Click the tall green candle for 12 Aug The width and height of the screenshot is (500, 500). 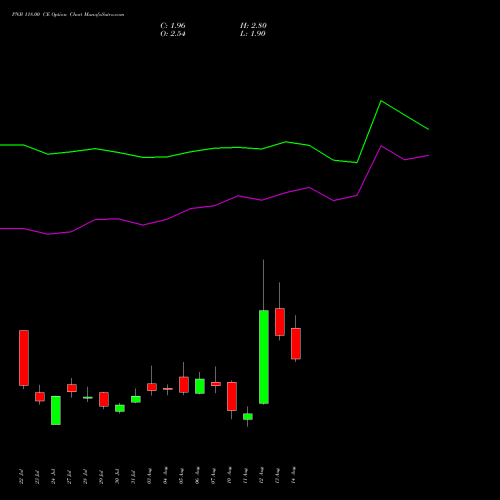(x=264, y=357)
